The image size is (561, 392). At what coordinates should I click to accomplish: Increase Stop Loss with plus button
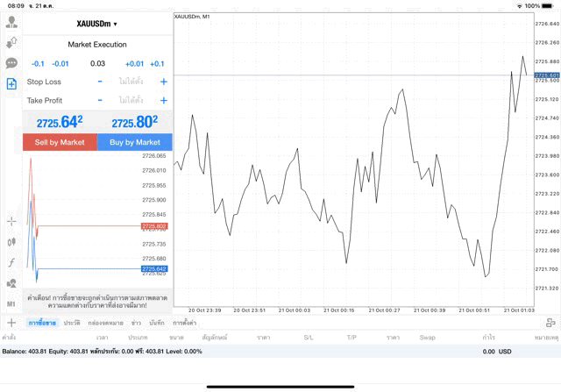163,82
